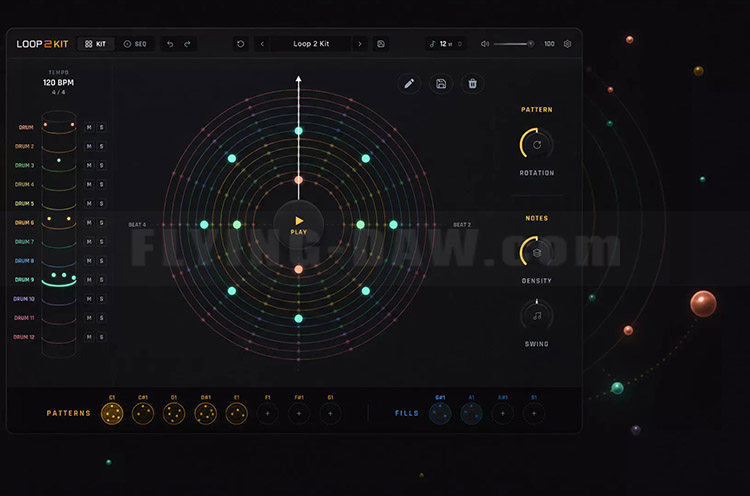Go to the next preset chevron
The height and width of the screenshot is (496, 750).
pyautogui.click(x=360, y=44)
